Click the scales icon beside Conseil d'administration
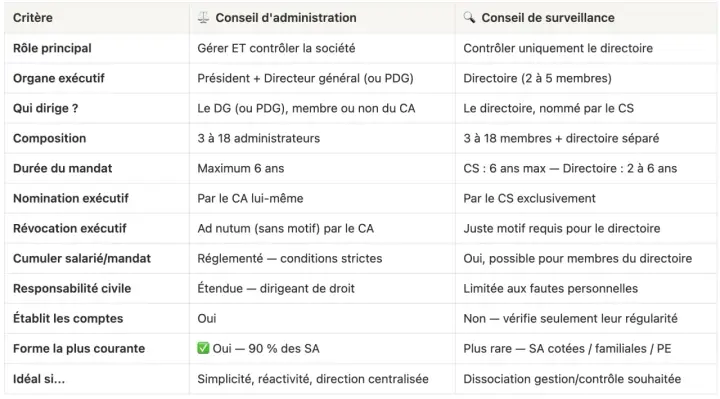Screen dimensions: 720x399 (x=203, y=18)
